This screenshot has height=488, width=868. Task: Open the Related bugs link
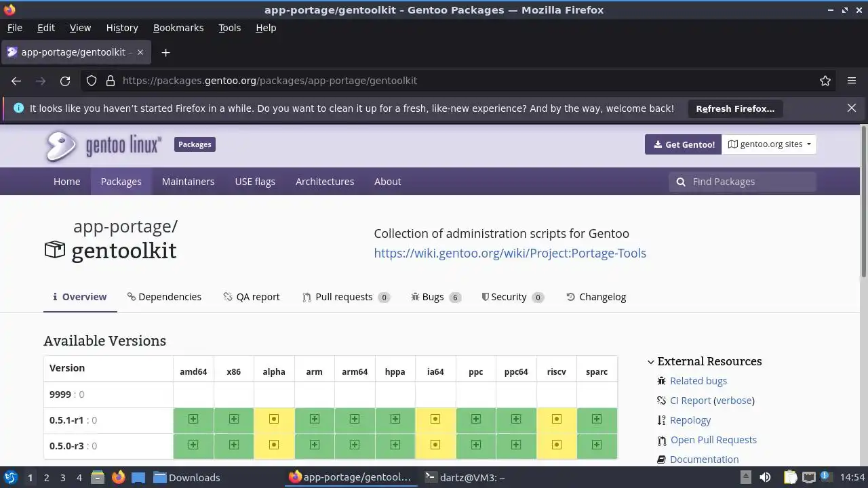(698, 381)
